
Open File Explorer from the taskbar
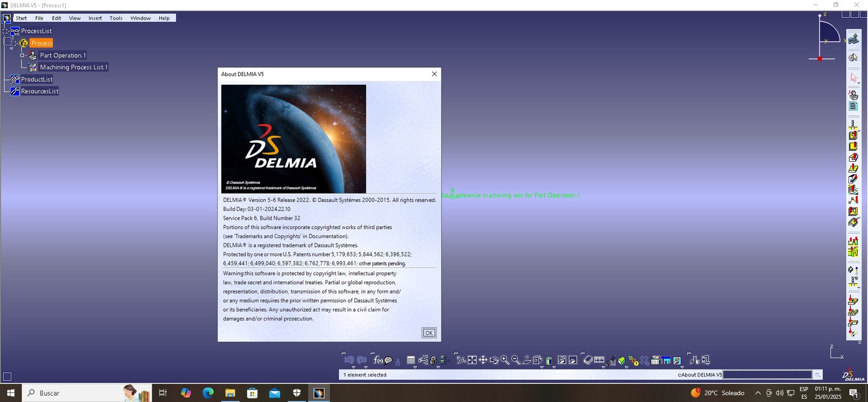coord(230,393)
